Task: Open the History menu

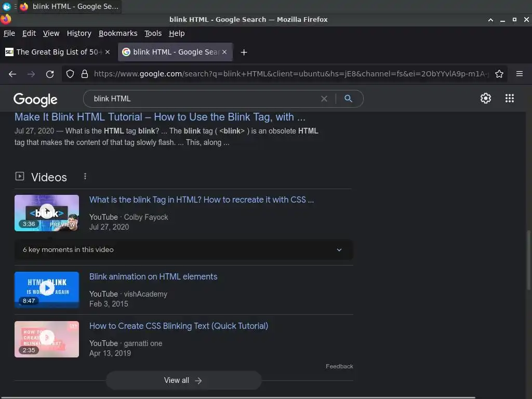Action: click(79, 33)
